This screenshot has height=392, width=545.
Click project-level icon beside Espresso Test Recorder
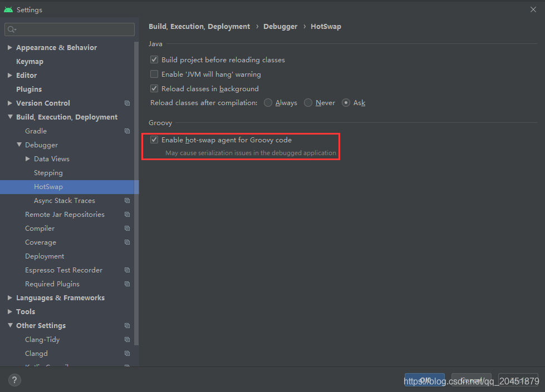[127, 270]
